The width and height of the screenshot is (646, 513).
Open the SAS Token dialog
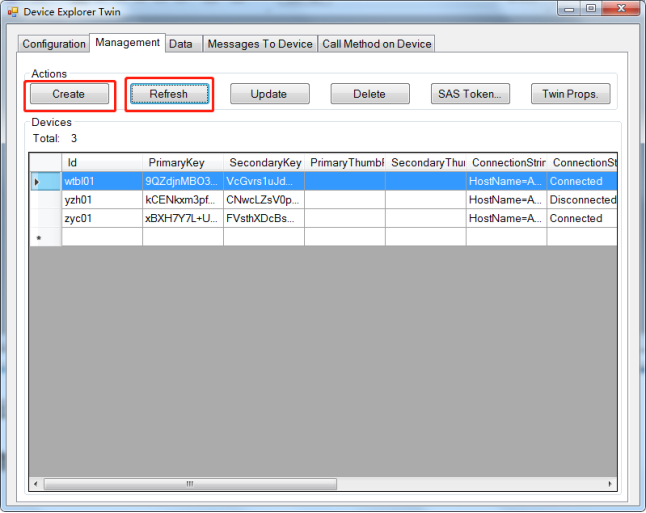470,94
